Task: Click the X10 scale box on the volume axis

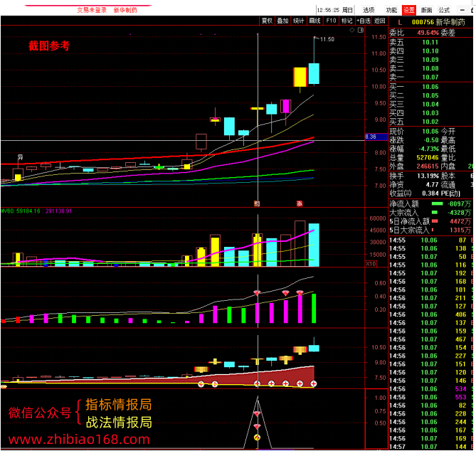Action: [x=371, y=264]
